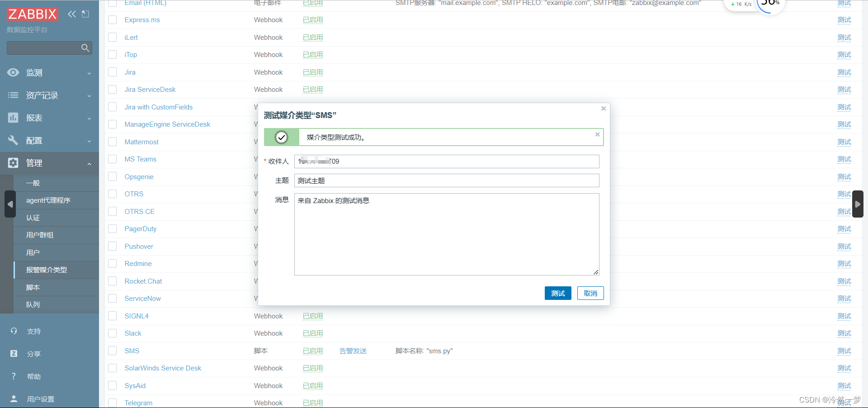Click the success checkmark icon

[282, 137]
